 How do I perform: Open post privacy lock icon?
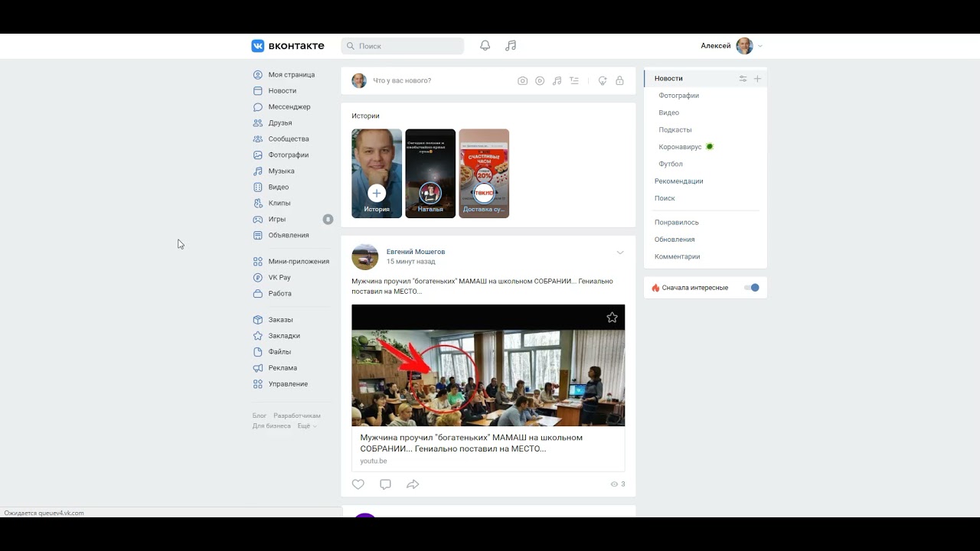(x=619, y=80)
